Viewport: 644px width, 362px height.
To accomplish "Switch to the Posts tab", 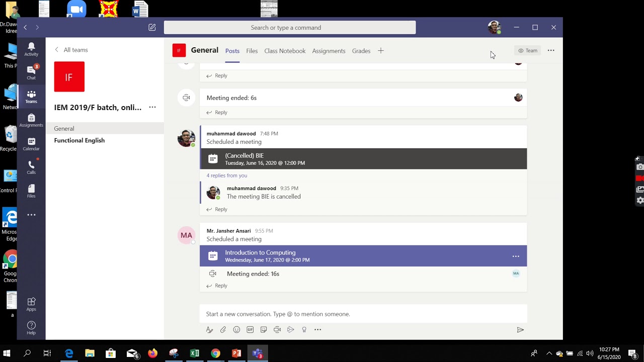I will [x=232, y=51].
